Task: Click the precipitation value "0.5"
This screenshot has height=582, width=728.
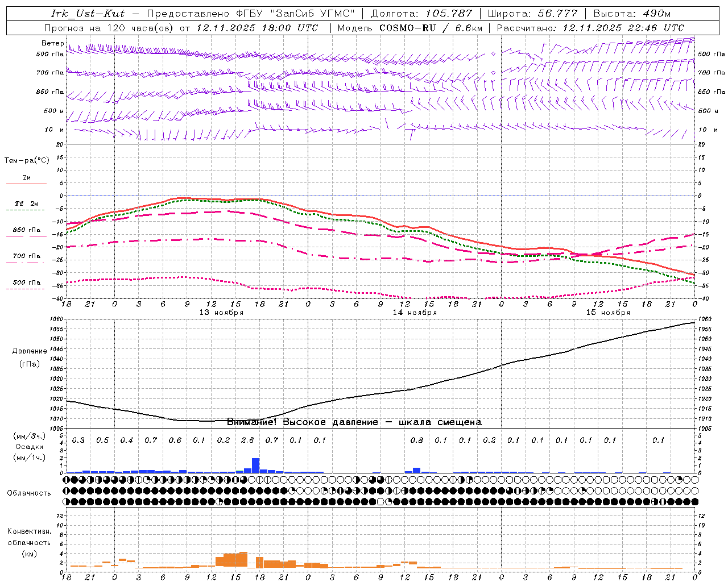Action: click(102, 440)
